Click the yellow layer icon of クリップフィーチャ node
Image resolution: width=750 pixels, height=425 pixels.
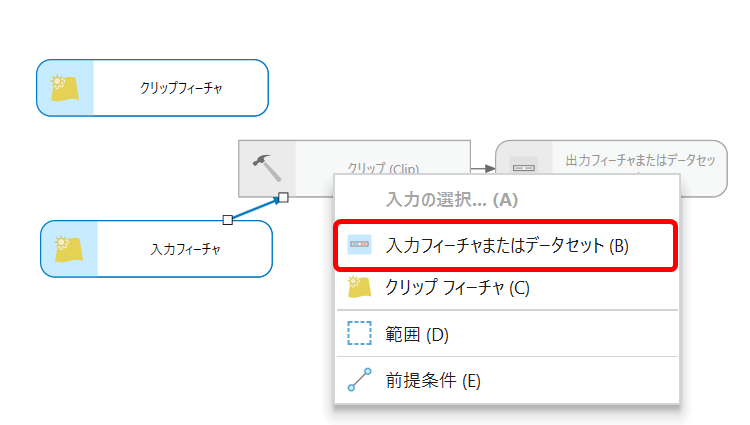coord(66,88)
